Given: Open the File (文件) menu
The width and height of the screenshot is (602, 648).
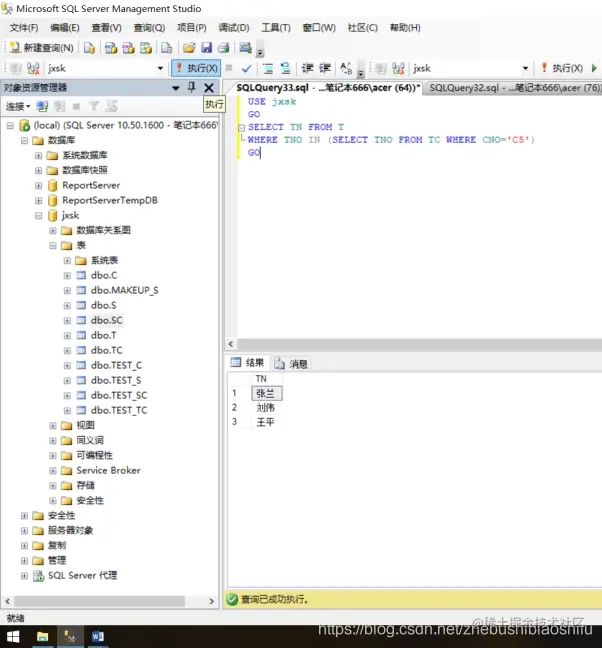Looking at the screenshot, I should tap(24, 28).
